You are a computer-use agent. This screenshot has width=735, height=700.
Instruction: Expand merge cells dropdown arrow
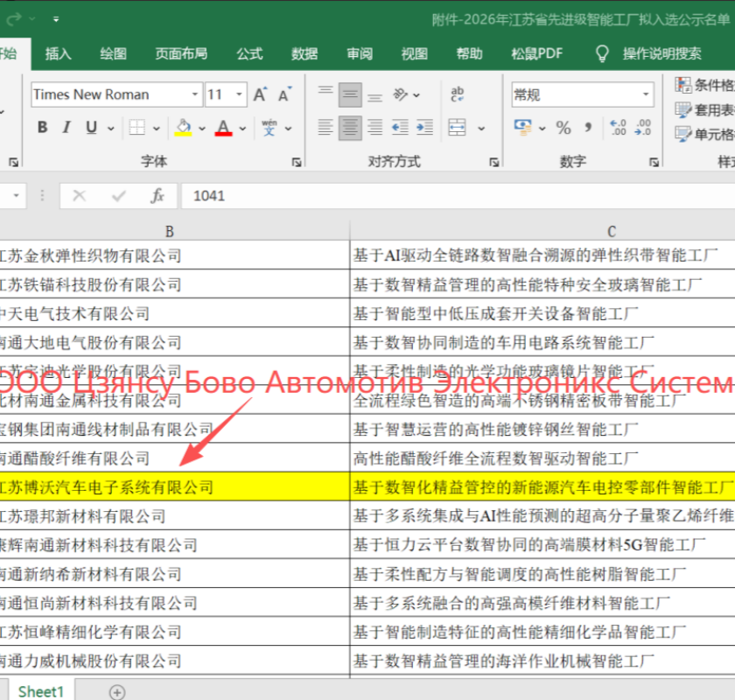coord(481,128)
